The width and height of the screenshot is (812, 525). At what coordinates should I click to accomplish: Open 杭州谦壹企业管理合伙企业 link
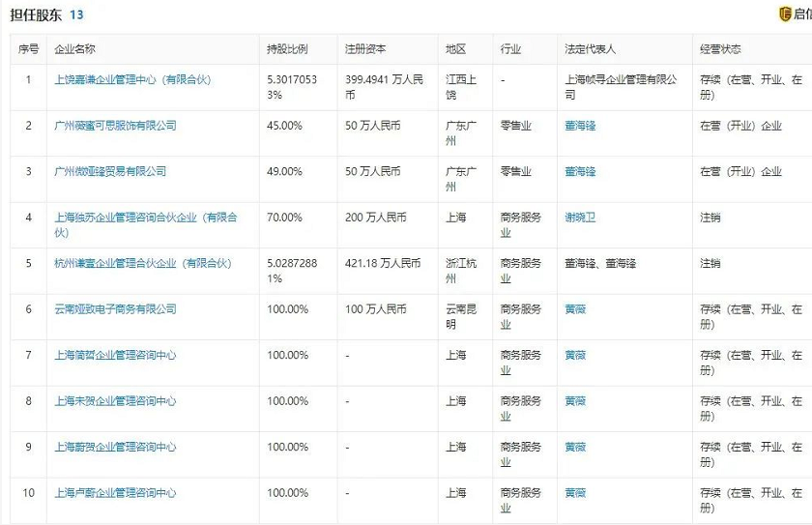click(143, 263)
